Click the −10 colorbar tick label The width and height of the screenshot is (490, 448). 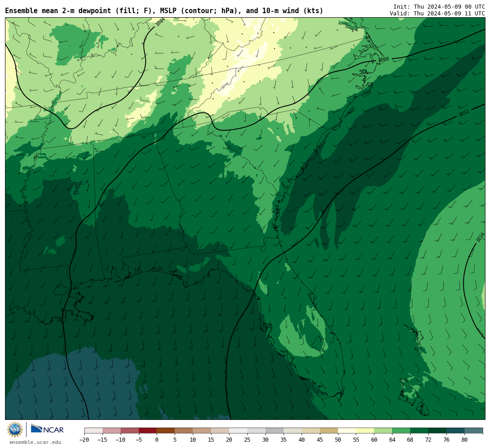[x=121, y=440]
